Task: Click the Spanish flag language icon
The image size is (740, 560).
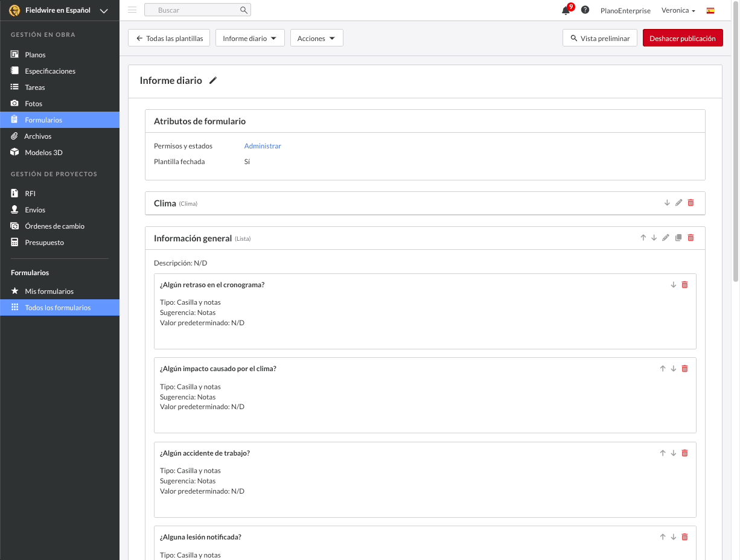Action: pyautogui.click(x=710, y=10)
